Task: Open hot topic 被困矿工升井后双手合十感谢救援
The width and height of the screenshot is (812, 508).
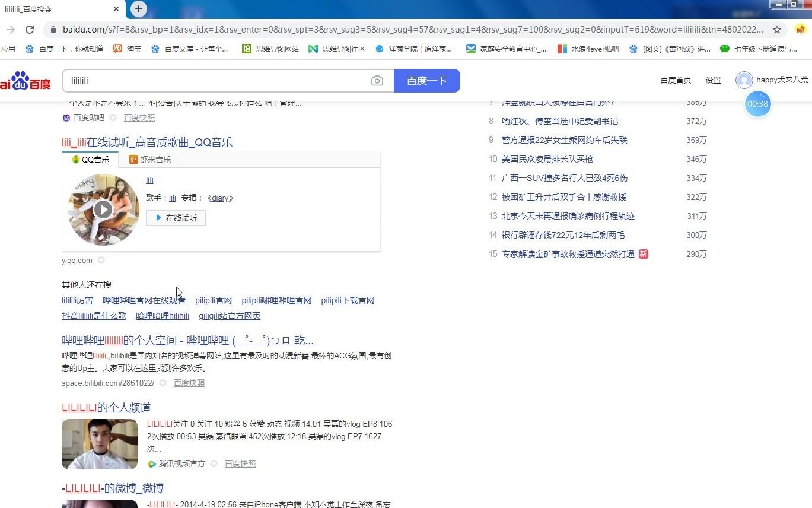Action: tap(564, 197)
